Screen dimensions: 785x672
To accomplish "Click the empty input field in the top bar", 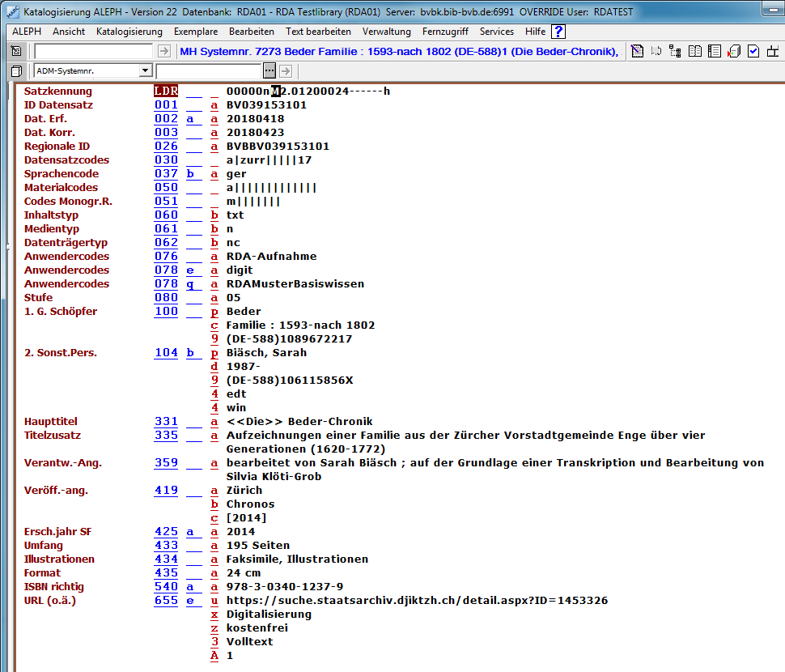I will (93, 51).
